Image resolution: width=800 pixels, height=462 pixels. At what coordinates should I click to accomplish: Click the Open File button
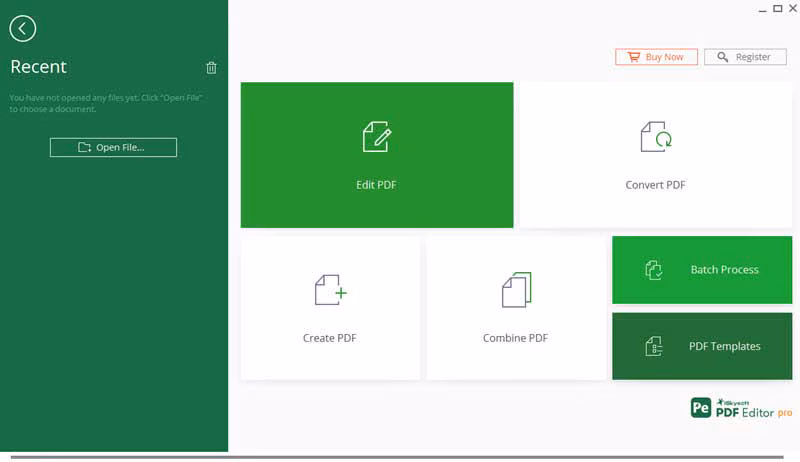(x=113, y=147)
